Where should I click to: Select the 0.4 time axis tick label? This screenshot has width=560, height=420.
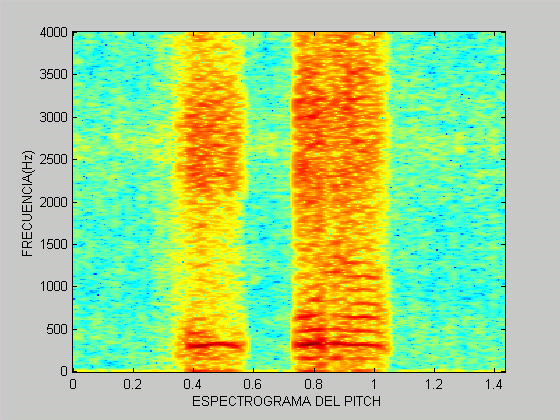(193, 384)
